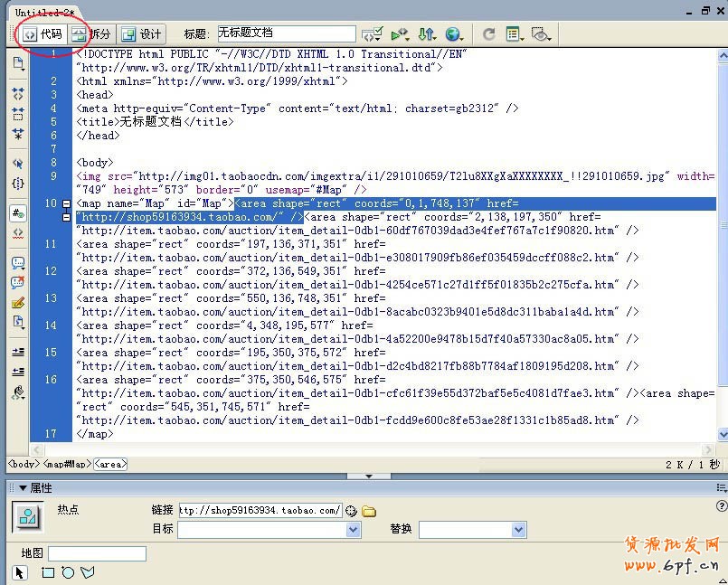Viewport: 728px width, 585px height.
Task: Switch to 设计 (Design) view
Action: (141, 34)
